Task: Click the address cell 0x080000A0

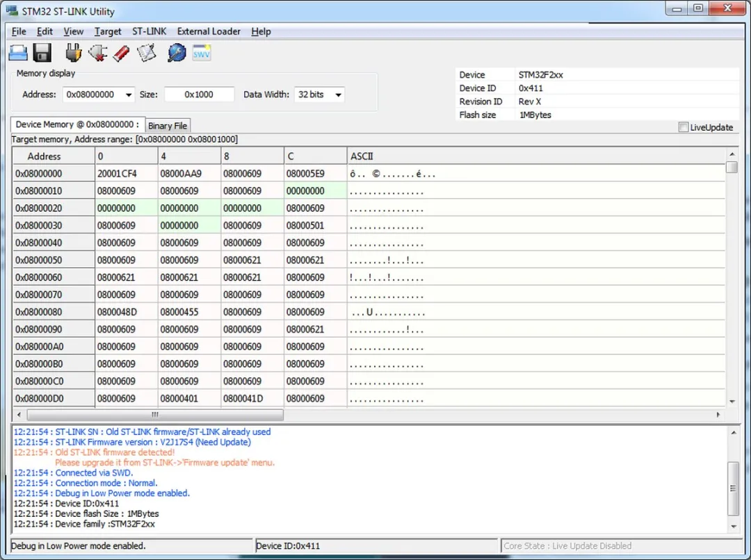Action: [54, 347]
